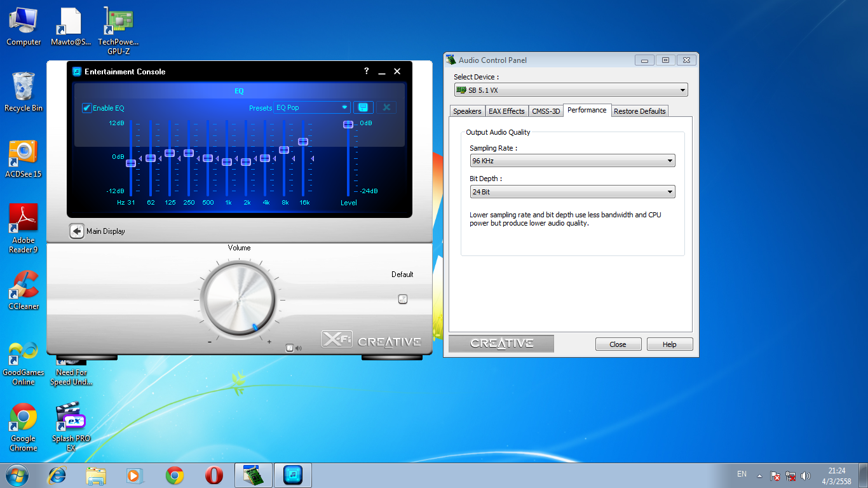Open the EQ Presets dropdown
The image size is (868, 488).
coord(312,107)
